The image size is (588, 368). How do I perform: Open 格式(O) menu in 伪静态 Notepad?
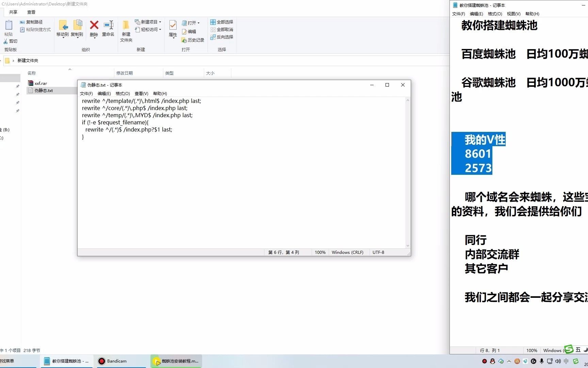122,93
